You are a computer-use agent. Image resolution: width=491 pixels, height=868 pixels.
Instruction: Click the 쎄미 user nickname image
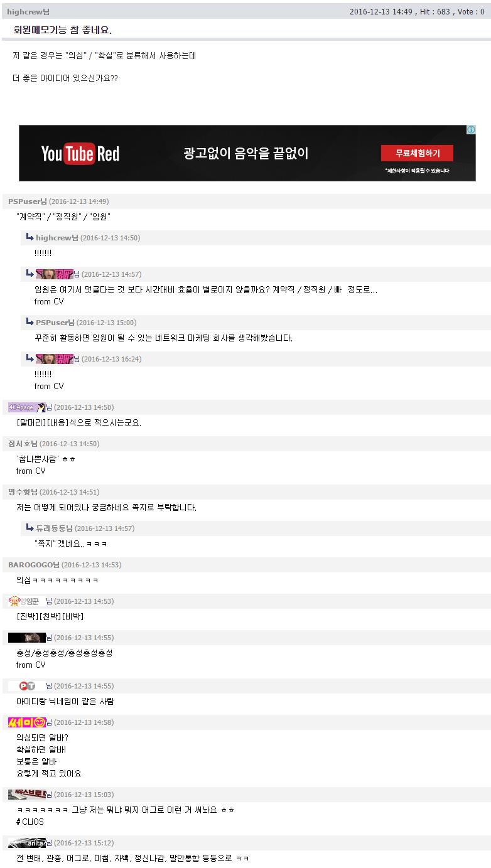[x=27, y=722]
